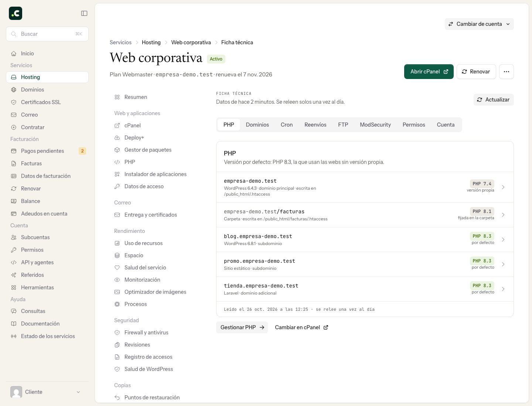Click the Servicios breadcrumb link
Screen dimensions: 532x406
click(120, 42)
